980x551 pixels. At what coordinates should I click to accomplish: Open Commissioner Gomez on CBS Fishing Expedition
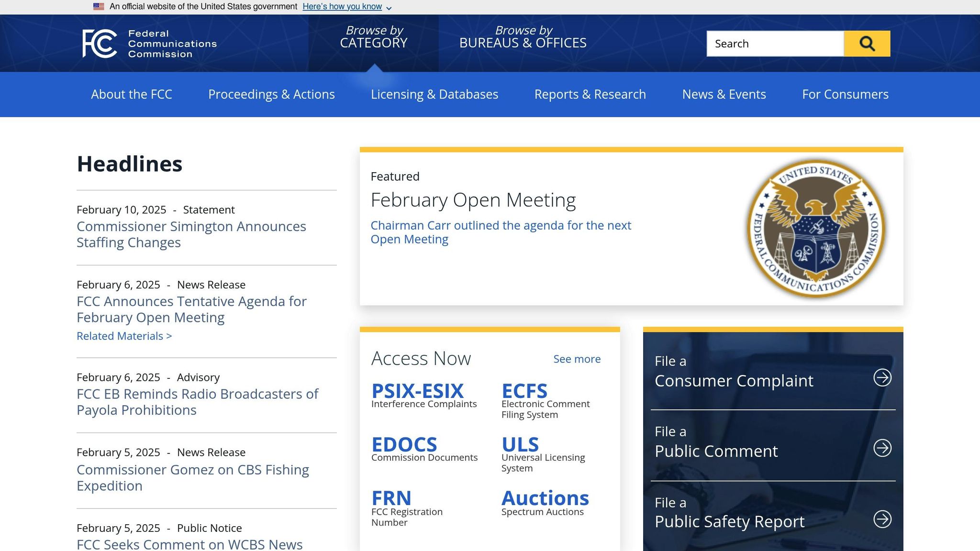pyautogui.click(x=193, y=478)
